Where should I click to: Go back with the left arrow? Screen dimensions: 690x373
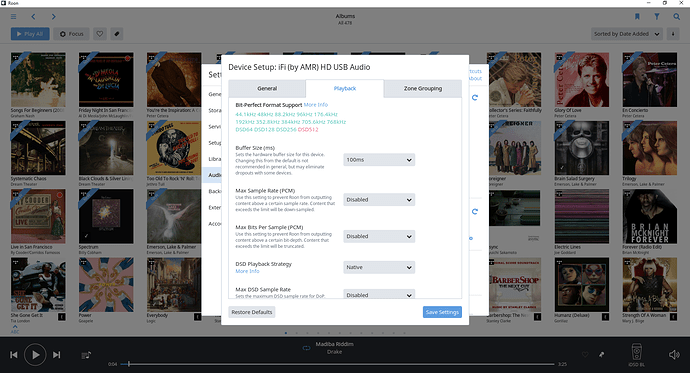(33, 17)
